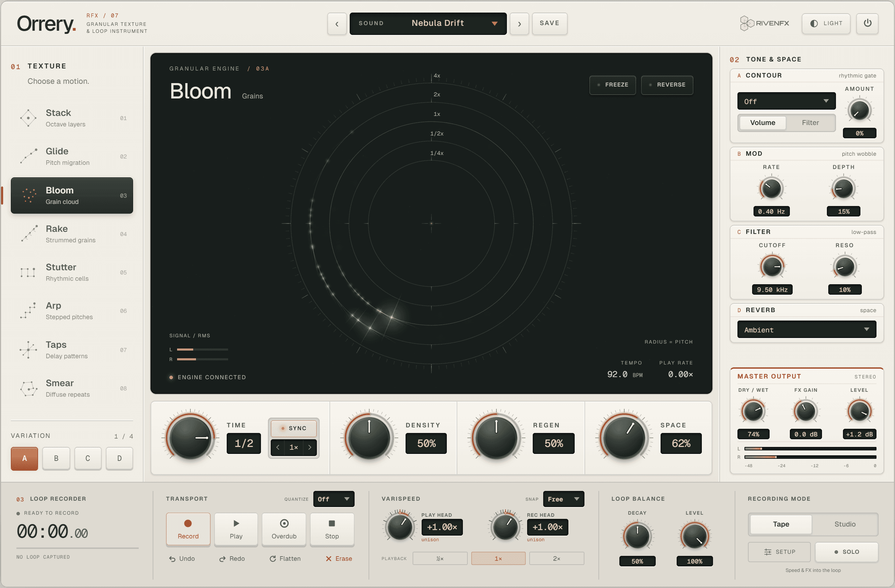The width and height of the screenshot is (895, 588).
Task: Set playback speed to 1×
Action: pyautogui.click(x=498, y=558)
